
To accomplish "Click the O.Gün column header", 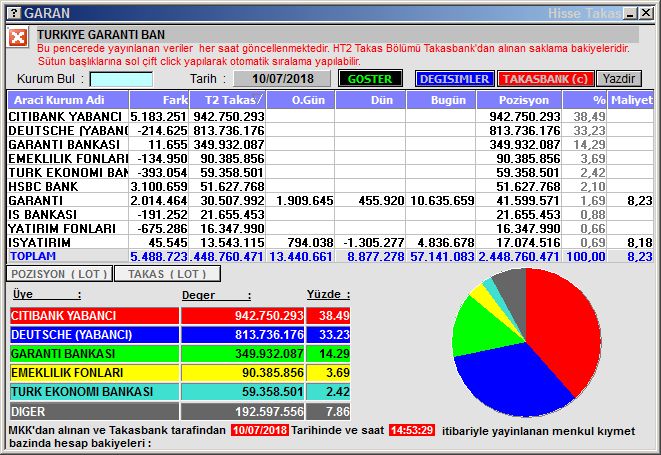I will pyautogui.click(x=301, y=100).
